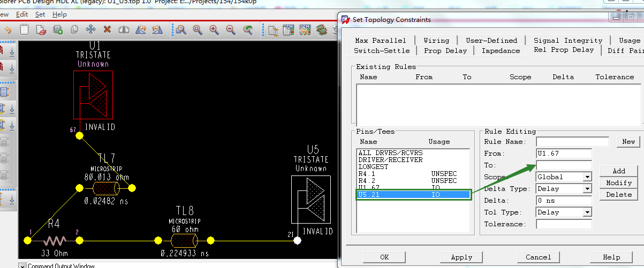Open the Help menu

(59, 14)
